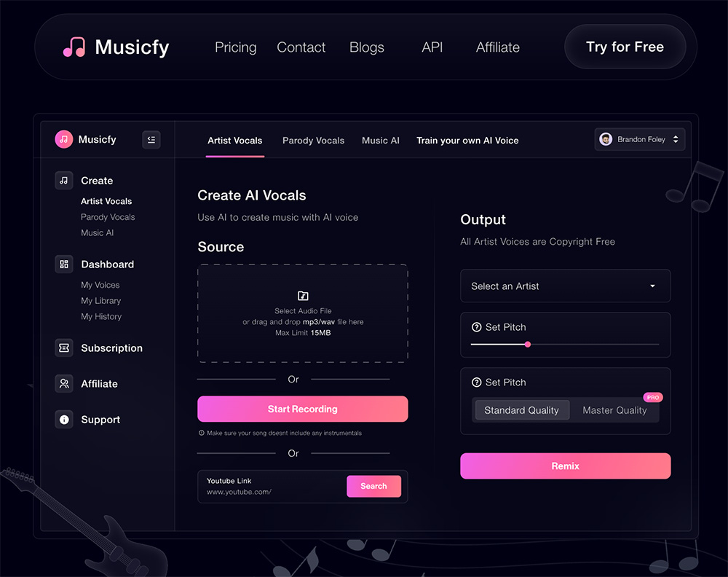The height and width of the screenshot is (577, 728).
Task: Open Subscription in sidebar
Action: pos(112,348)
